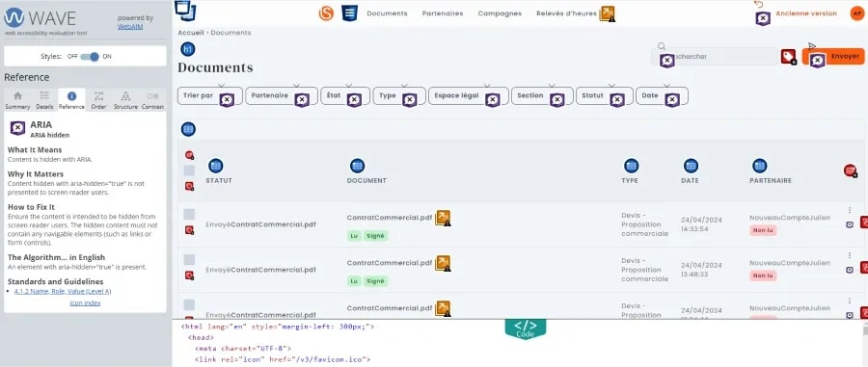This screenshot has height=367, width=868.
Task: Click ARIA hidden icon near Ancienne version
Action: click(763, 18)
